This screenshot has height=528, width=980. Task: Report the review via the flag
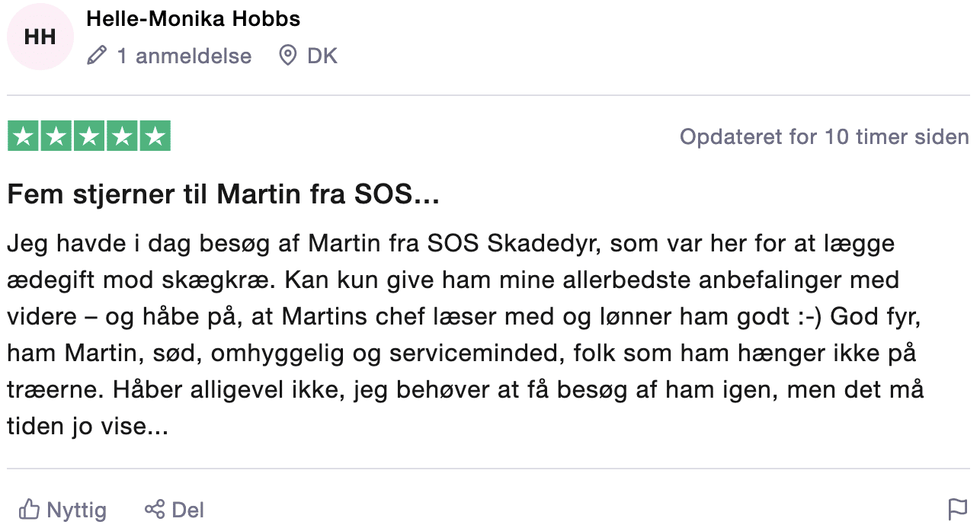(957, 509)
